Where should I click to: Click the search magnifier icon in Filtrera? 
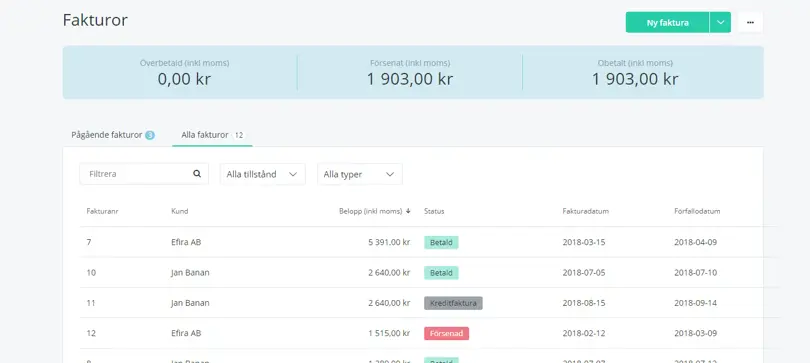click(197, 174)
